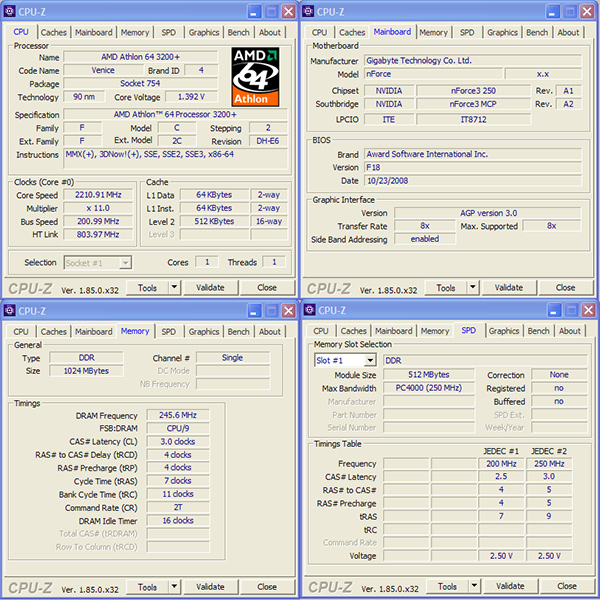
Task: Select About tab in Mainboard window
Action: pyautogui.click(x=568, y=33)
